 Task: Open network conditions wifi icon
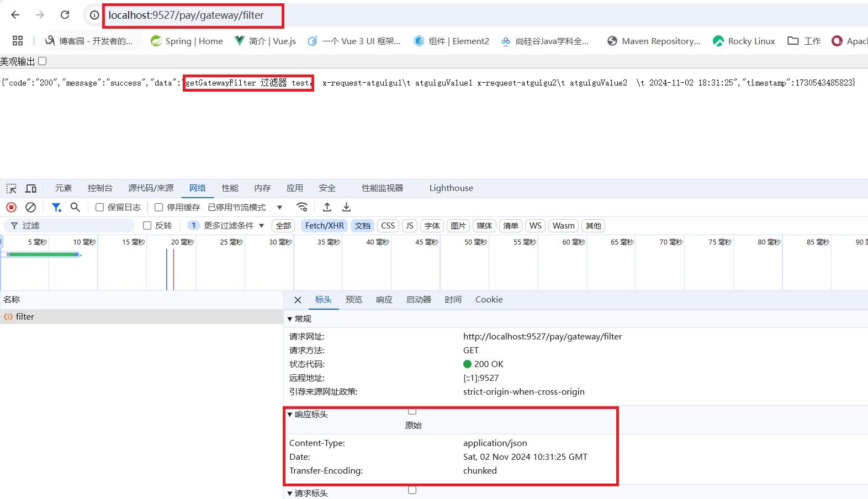302,207
